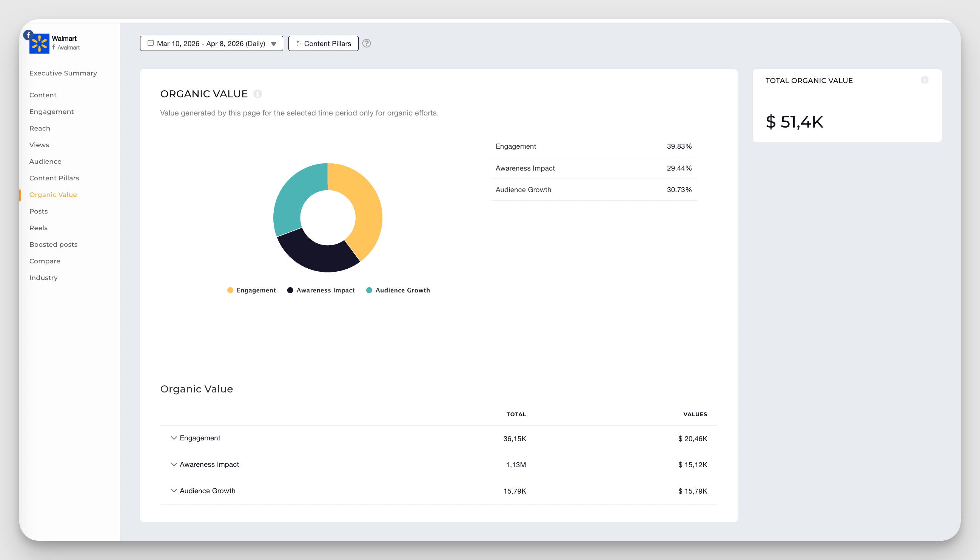Click the sparkle icon on Content Pillars
Image resolution: width=980 pixels, height=560 pixels.
pyautogui.click(x=298, y=43)
